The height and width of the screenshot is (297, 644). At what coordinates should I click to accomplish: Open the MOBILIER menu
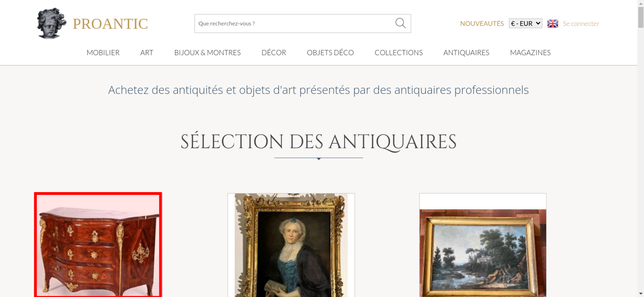(x=103, y=52)
